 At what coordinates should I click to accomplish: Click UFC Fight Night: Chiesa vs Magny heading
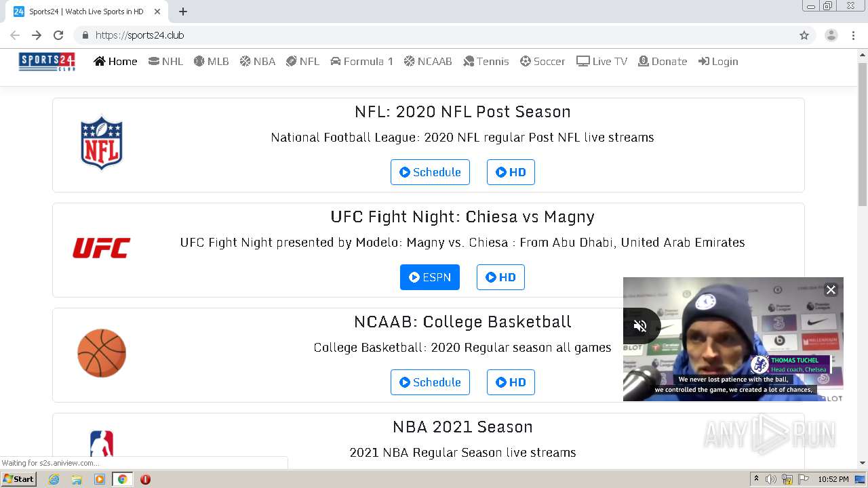(462, 217)
